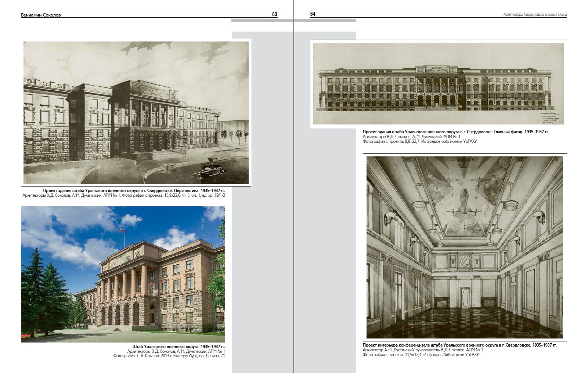
Task: Click the caption title ending with 'Главный фасад. 1935–1937 гг.'
Action: pyautogui.click(x=455, y=131)
